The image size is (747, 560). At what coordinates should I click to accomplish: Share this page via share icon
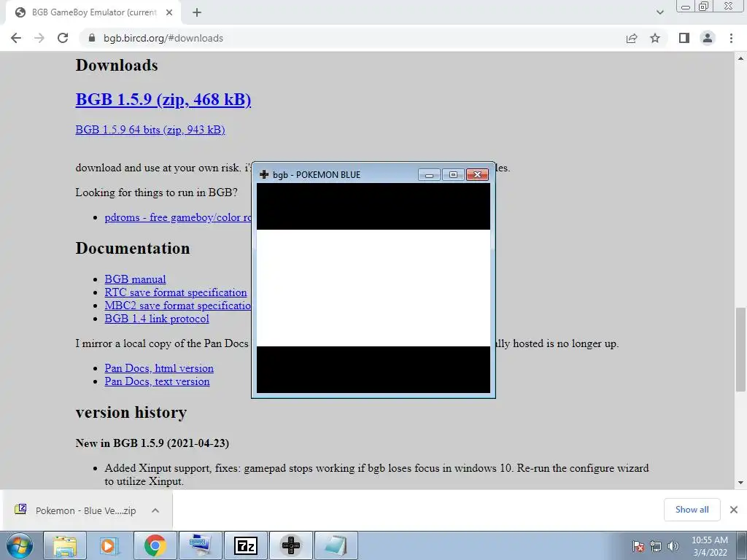click(x=632, y=38)
